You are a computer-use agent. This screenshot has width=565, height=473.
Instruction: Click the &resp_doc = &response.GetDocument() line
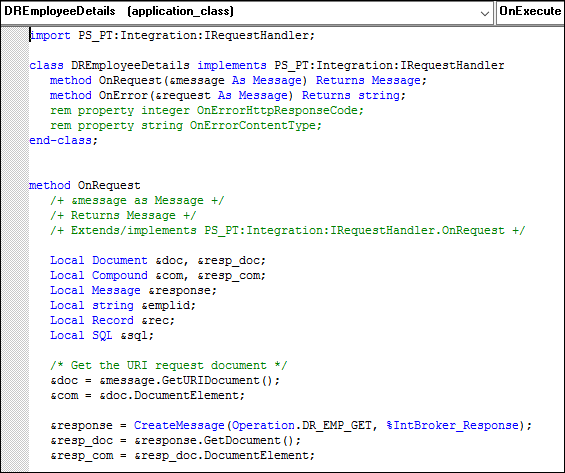(175, 441)
